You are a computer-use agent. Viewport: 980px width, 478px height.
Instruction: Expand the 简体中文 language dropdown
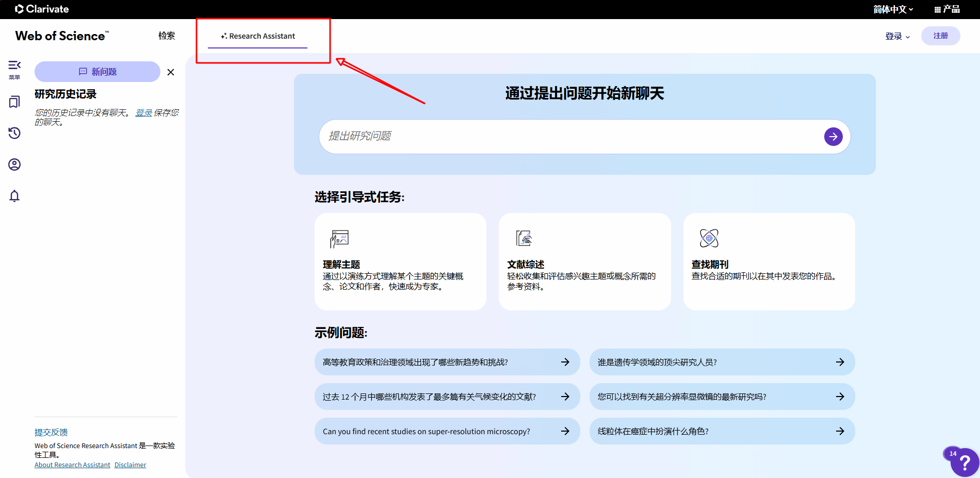point(893,9)
